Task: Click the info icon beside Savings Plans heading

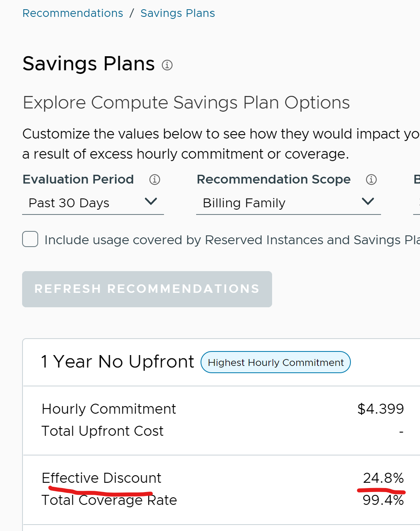Action: (167, 65)
